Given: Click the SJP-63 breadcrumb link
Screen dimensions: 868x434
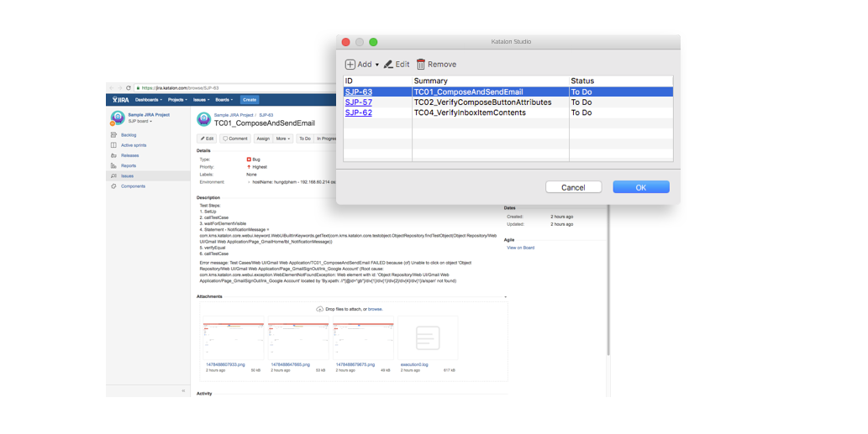Looking at the screenshot, I should coord(266,115).
